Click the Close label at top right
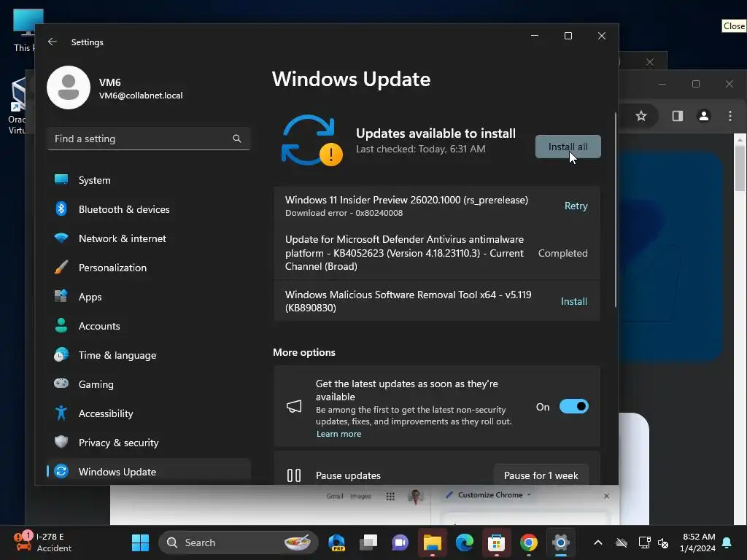The width and height of the screenshot is (747, 560). 734,26
